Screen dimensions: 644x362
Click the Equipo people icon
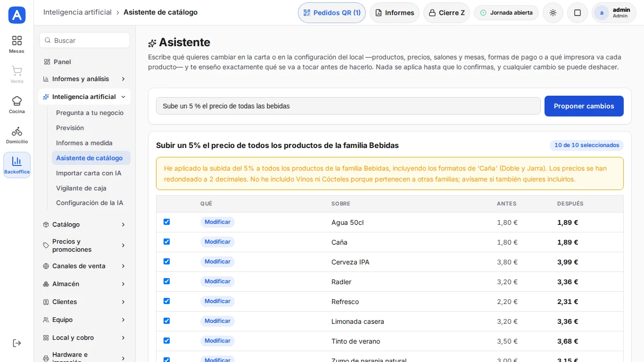coord(46,320)
